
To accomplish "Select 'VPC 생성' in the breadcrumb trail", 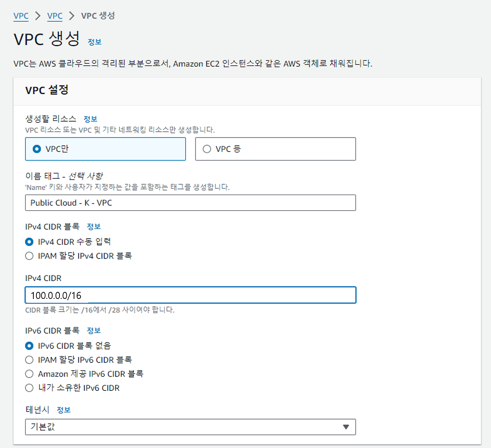I will tap(98, 16).
